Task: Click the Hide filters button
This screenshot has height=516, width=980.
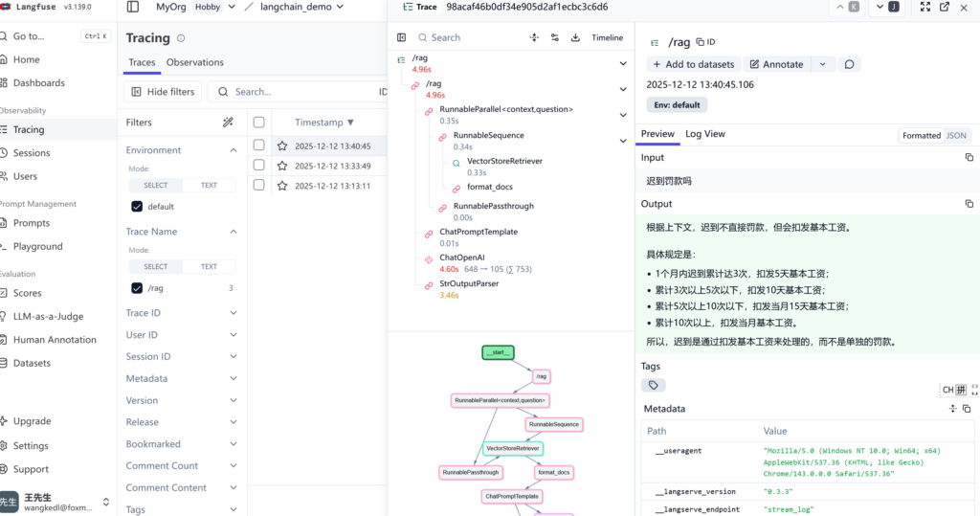Action: [x=163, y=92]
